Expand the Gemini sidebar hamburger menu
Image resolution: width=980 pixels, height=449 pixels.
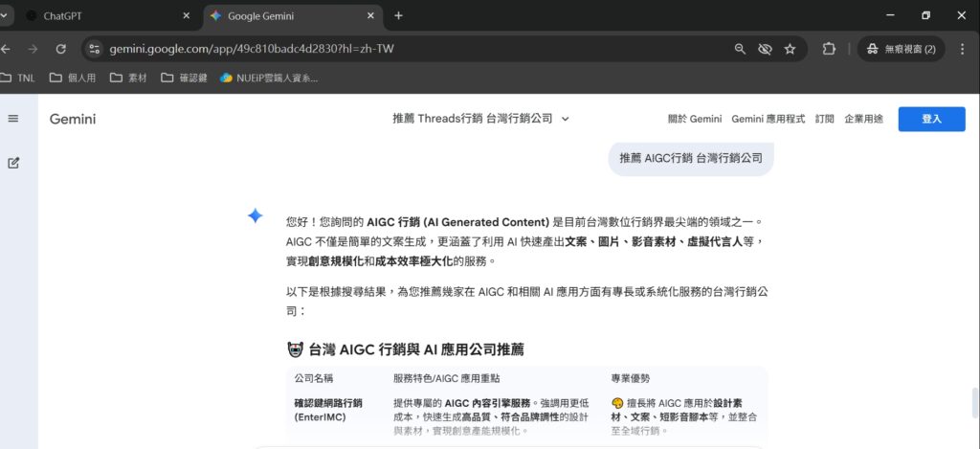click(x=13, y=118)
